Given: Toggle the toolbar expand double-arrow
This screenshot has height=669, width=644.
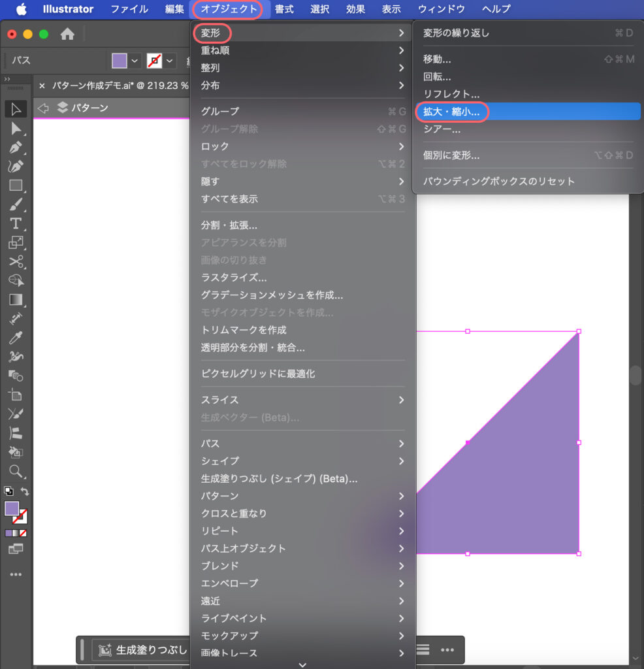Looking at the screenshot, I should [x=8, y=79].
